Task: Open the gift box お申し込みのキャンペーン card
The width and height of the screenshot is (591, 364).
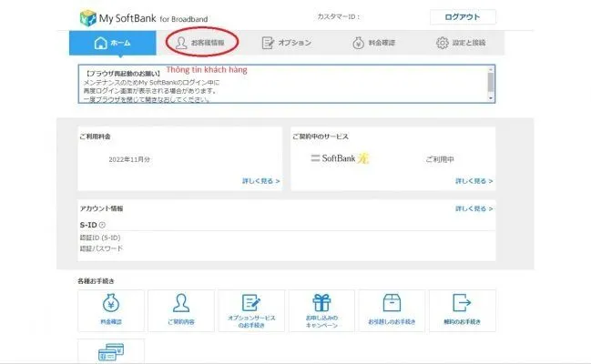Action: 321,310
